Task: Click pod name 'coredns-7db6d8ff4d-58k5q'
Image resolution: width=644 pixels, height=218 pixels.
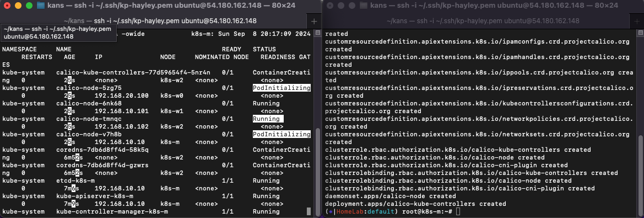Action: pyautogui.click(x=102, y=150)
